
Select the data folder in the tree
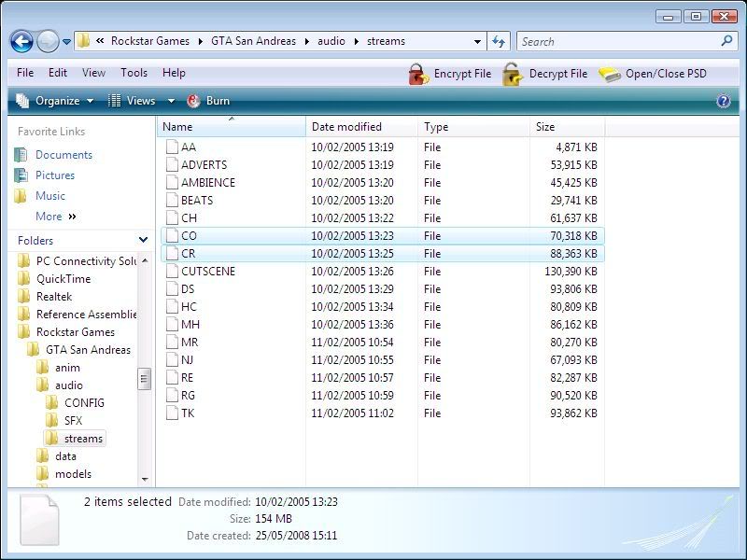(65, 456)
